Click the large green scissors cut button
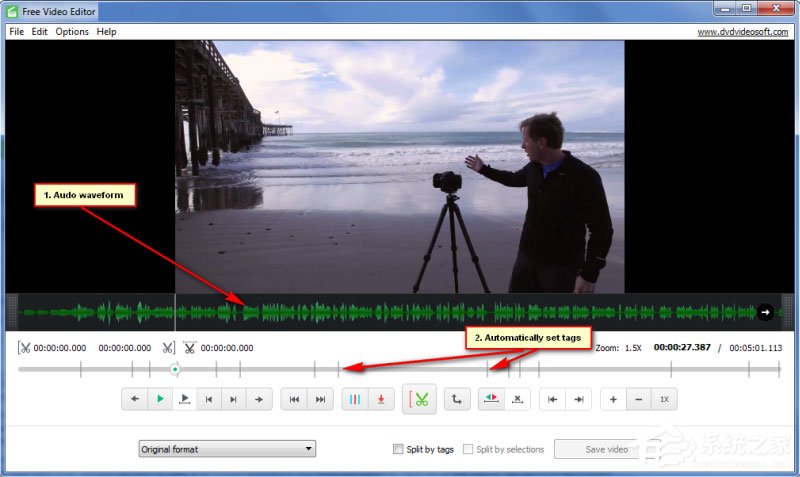 [421, 400]
